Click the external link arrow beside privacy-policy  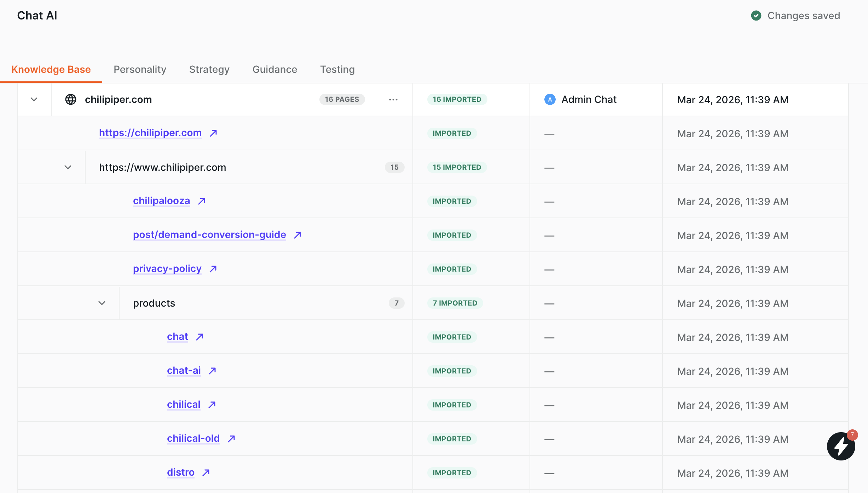213,269
